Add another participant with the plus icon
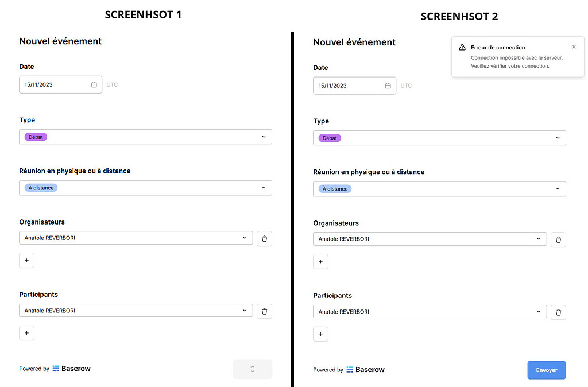The width and height of the screenshot is (588, 387). (26, 332)
